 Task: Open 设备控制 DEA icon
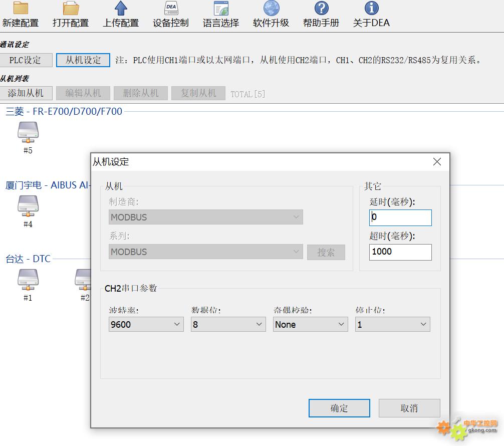[x=171, y=9]
